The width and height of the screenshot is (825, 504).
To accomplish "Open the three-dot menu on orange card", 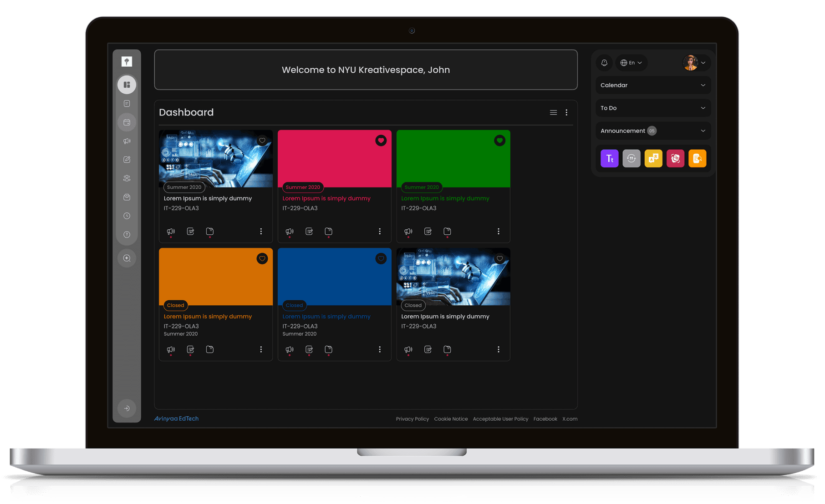I will click(261, 349).
